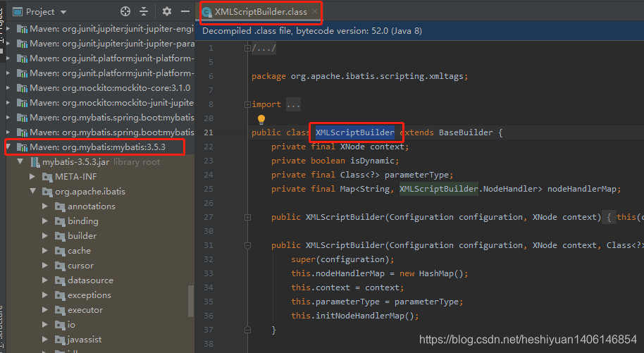
Task: Click mybatis-3.5.3.jar archive icon
Action: point(35,162)
